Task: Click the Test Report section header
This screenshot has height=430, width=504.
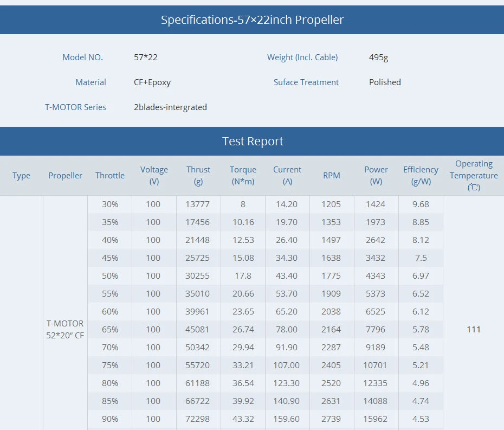Action: click(x=252, y=141)
